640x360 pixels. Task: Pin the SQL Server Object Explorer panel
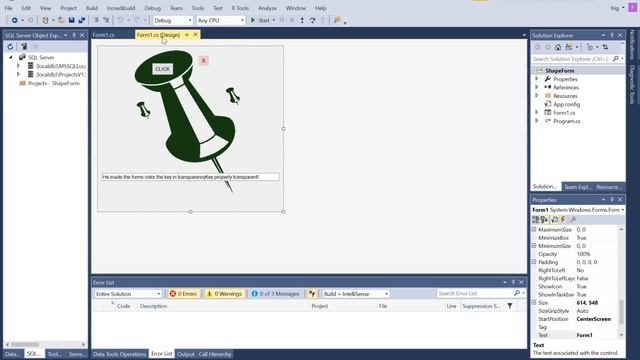click(x=74, y=36)
